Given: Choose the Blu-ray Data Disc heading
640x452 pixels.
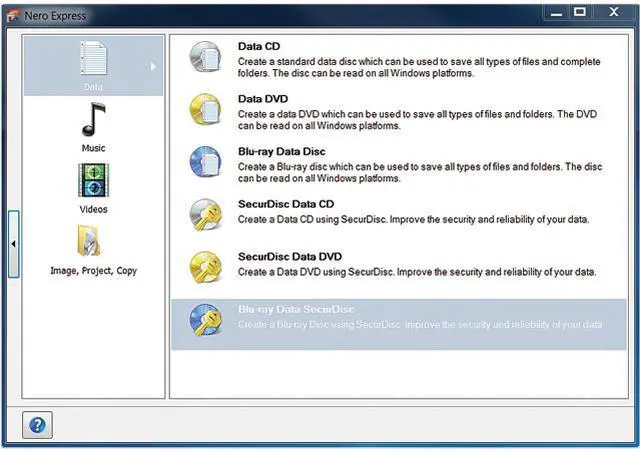Looking at the screenshot, I should pyautogui.click(x=282, y=151).
